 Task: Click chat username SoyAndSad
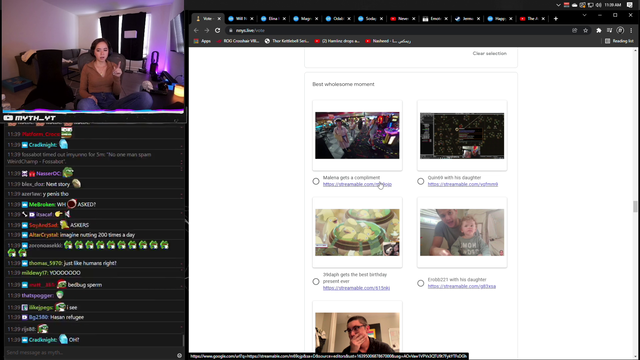point(44,225)
